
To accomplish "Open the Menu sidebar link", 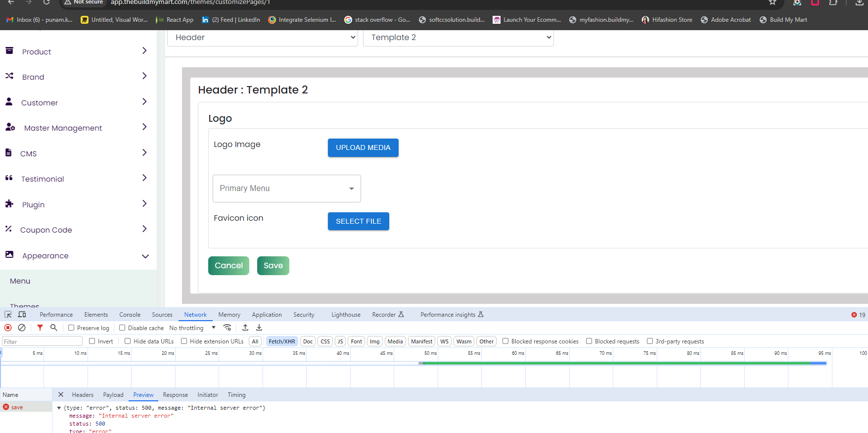I will 20,281.
